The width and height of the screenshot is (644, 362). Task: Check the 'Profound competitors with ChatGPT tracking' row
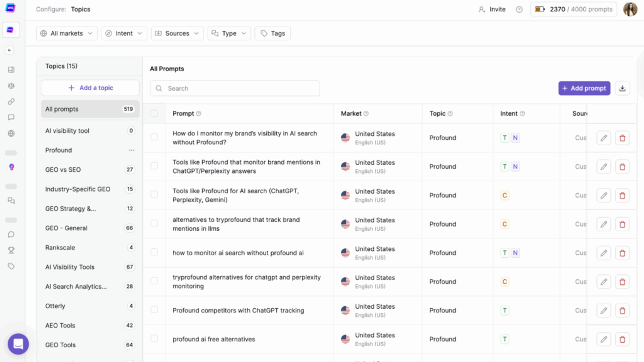(x=154, y=310)
